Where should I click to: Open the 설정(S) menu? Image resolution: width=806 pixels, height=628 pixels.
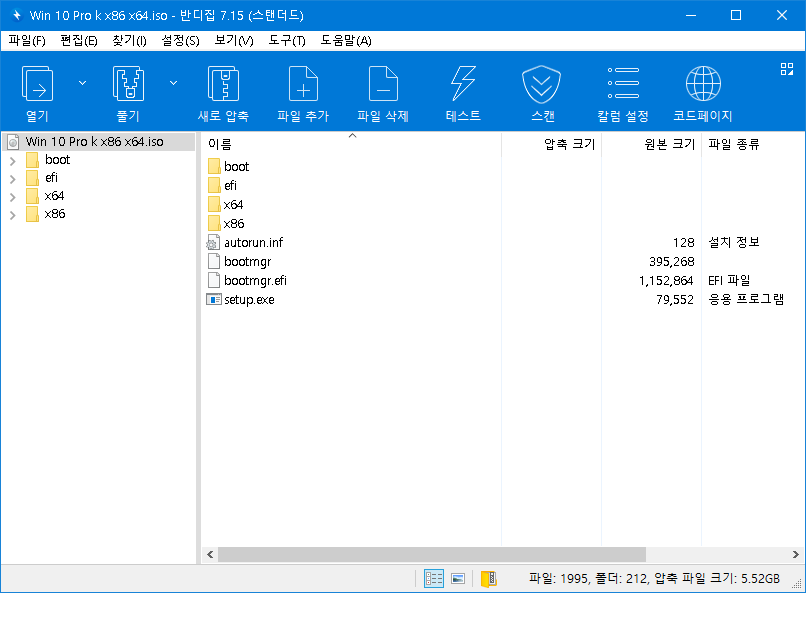pyautogui.click(x=180, y=41)
